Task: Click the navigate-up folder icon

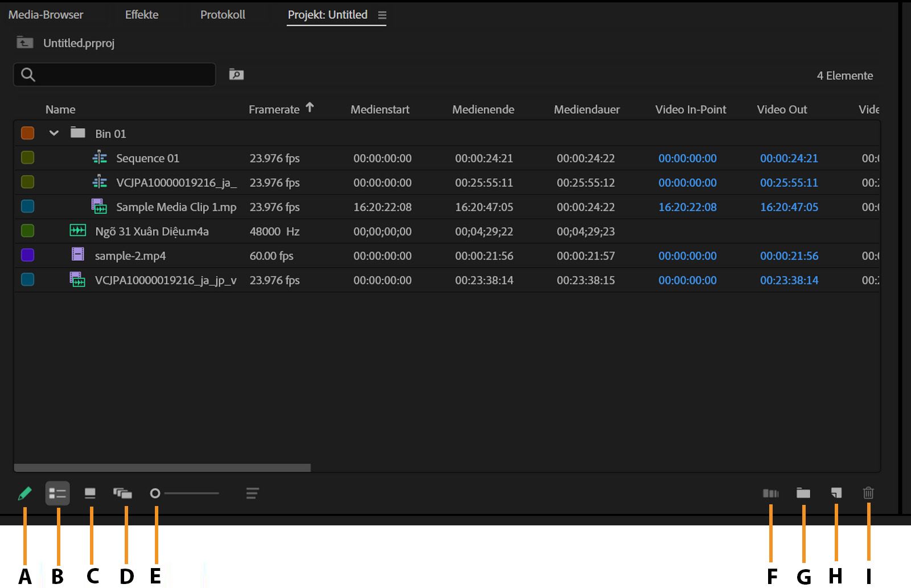Action: [25, 43]
